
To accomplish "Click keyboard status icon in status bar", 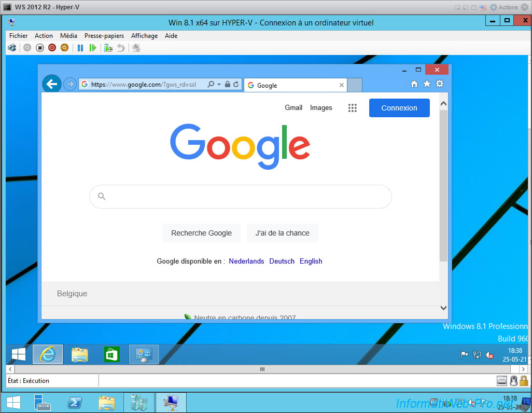I will coord(502,381).
